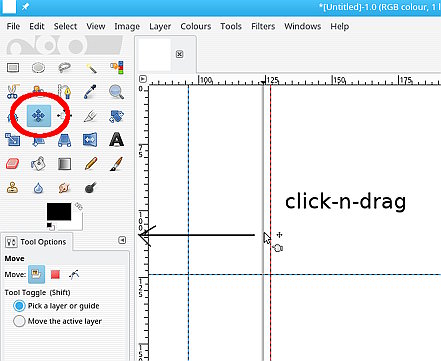The image size is (441, 361).
Task: Choose the Free Select lasso tool
Action: click(x=64, y=68)
